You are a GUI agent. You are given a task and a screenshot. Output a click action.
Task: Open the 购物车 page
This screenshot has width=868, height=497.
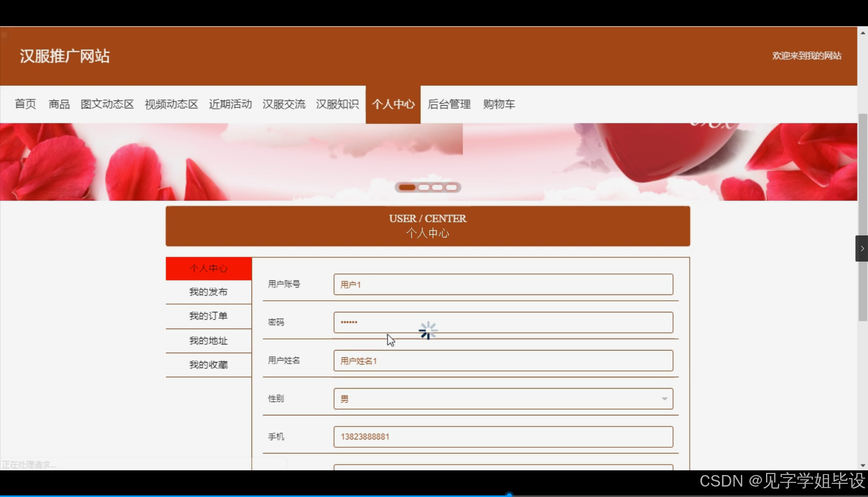499,104
